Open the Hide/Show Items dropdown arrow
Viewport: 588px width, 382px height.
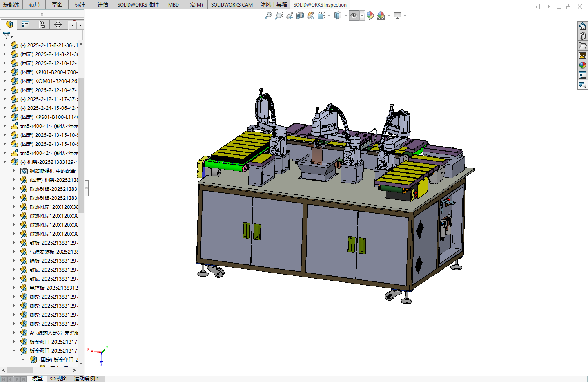click(362, 16)
